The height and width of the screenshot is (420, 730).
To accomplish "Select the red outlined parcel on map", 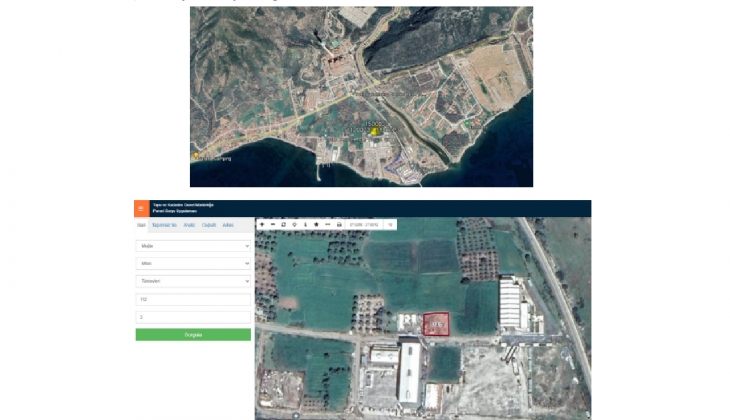I will coord(436,324).
